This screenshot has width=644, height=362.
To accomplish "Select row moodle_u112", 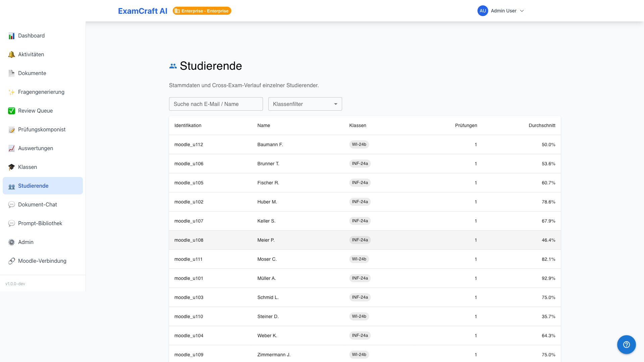I will [365, 144].
